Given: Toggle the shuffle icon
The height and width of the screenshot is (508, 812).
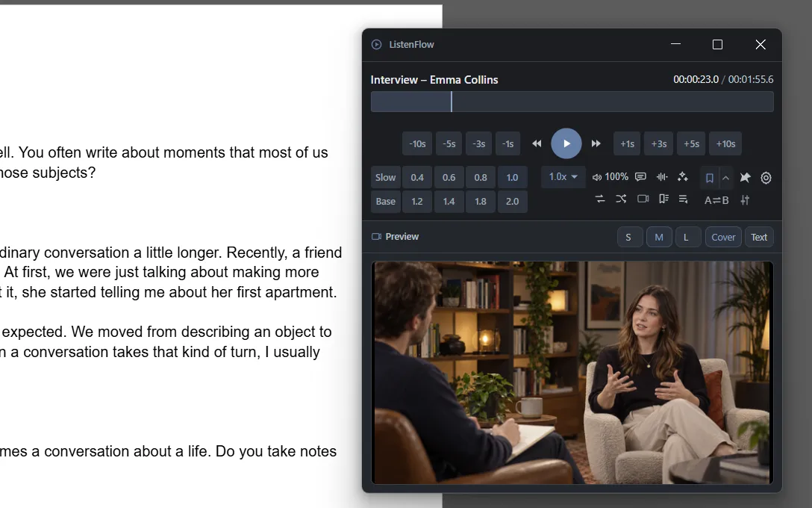Looking at the screenshot, I should [621, 199].
